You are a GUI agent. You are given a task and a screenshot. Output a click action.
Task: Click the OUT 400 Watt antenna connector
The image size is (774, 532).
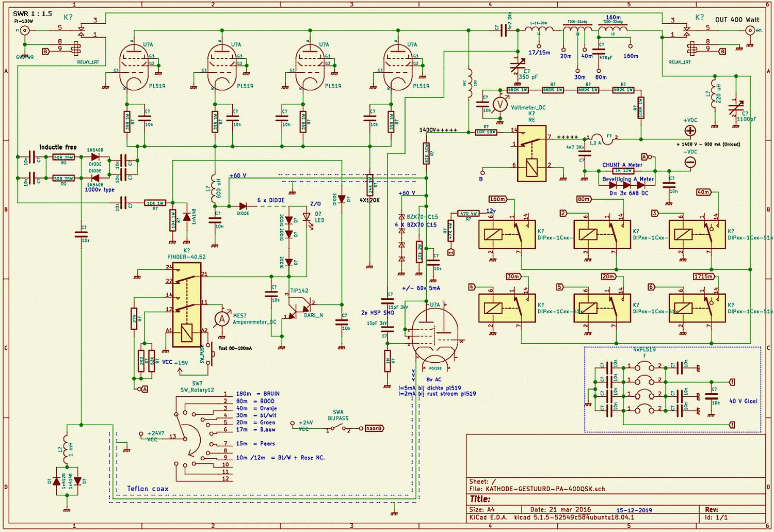click(x=751, y=30)
